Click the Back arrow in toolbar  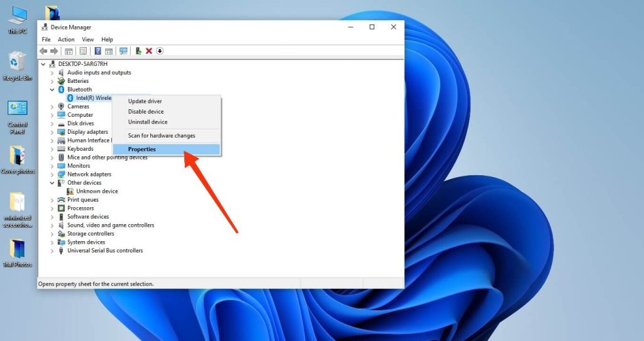[43, 51]
